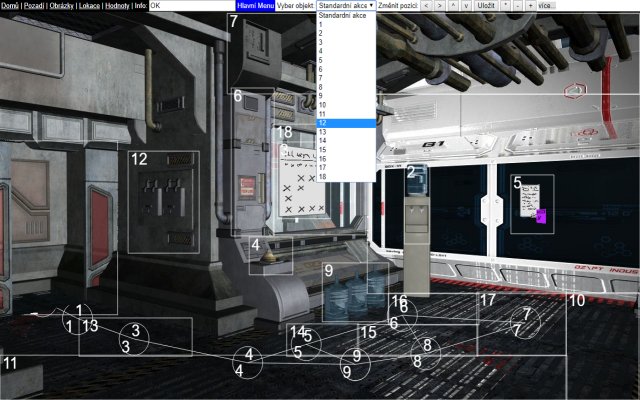Click the asterisk * toolbar button
The height and width of the screenshot is (400, 640).
[506, 6]
